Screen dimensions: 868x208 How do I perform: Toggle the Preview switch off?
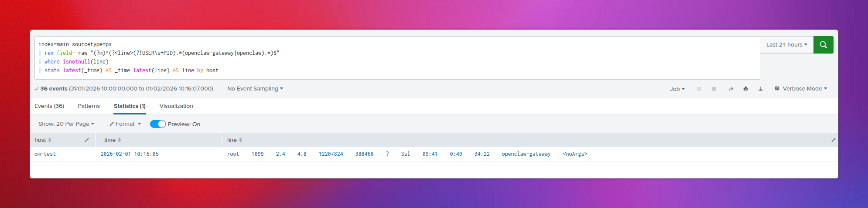[157, 124]
